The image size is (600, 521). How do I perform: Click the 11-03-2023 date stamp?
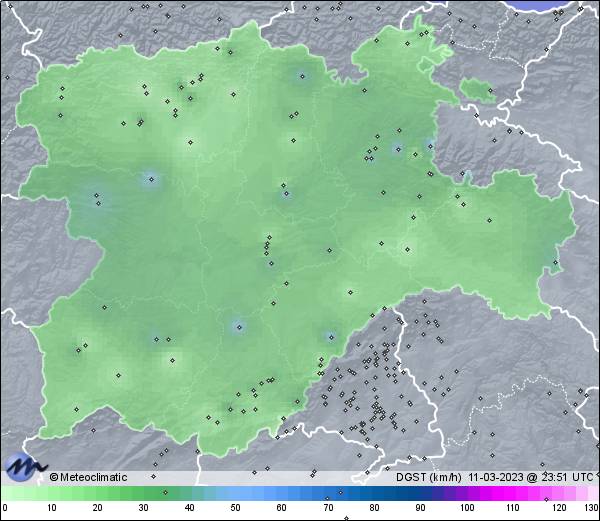tap(499, 477)
